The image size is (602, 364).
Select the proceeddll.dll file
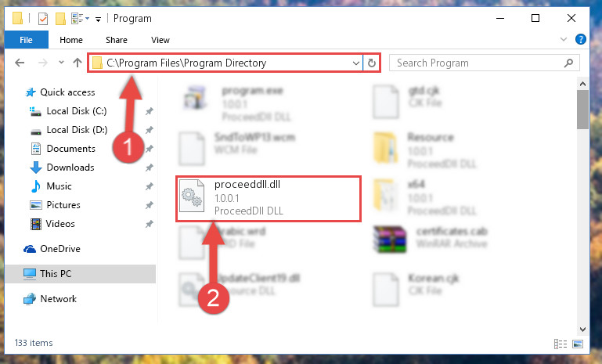tap(269, 198)
